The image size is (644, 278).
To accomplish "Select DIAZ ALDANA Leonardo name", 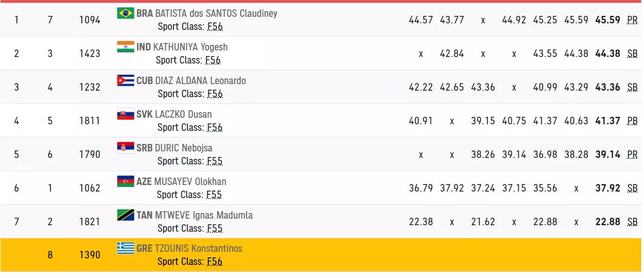I will coord(200,81).
